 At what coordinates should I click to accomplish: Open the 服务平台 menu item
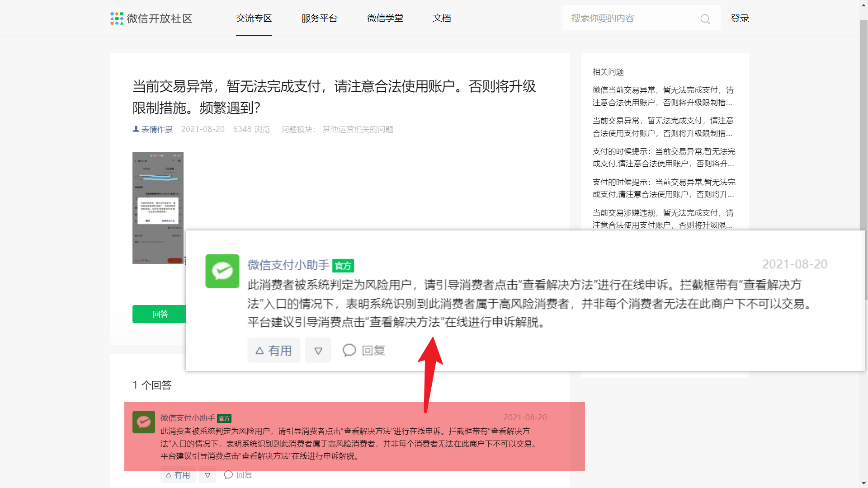(x=319, y=19)
